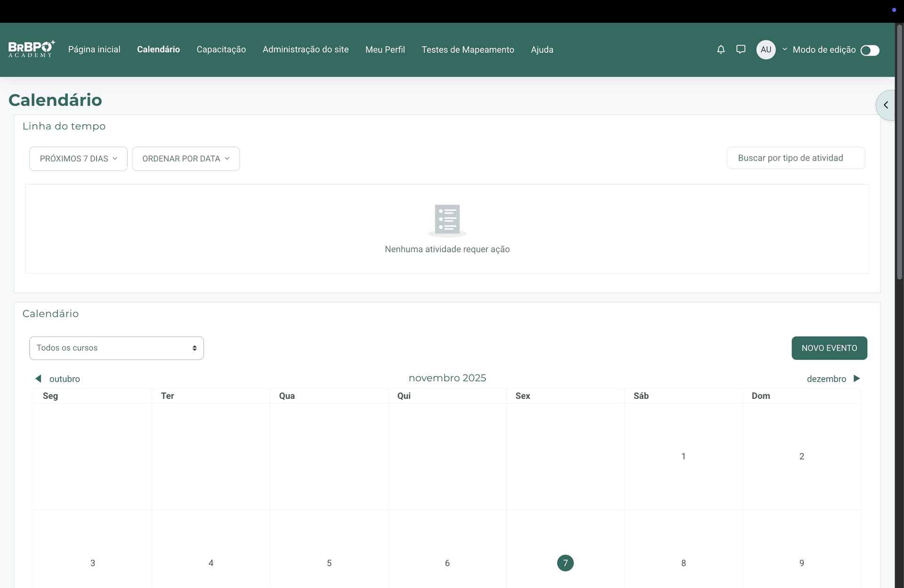The image size is (904, 588).
Task: Go to previous month using the left arrow
Action: (x=38, y=379)
